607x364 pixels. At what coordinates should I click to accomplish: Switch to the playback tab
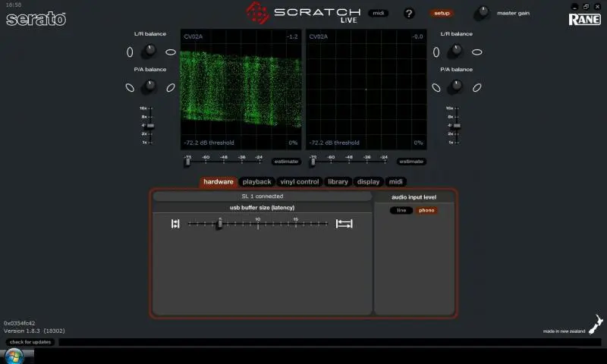256,182
